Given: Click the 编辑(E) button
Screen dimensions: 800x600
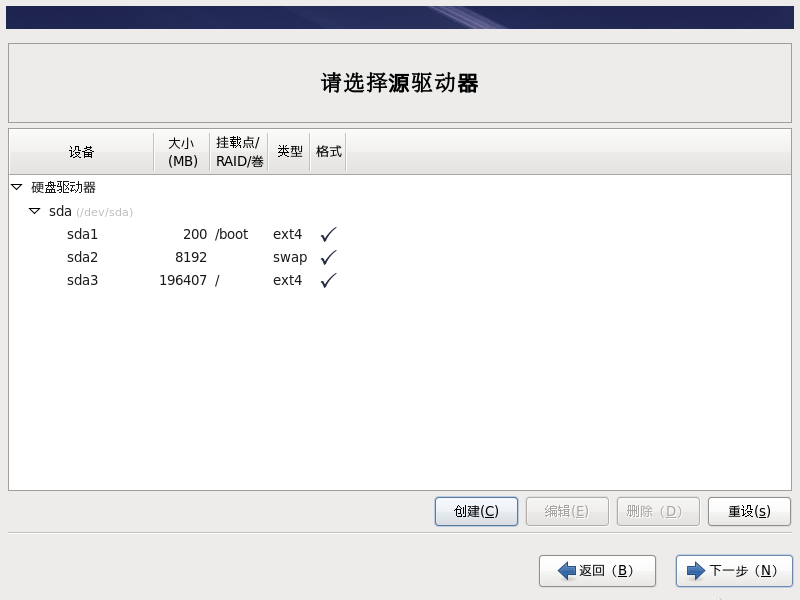Looking at the screenshot, I should coord(567,511).
